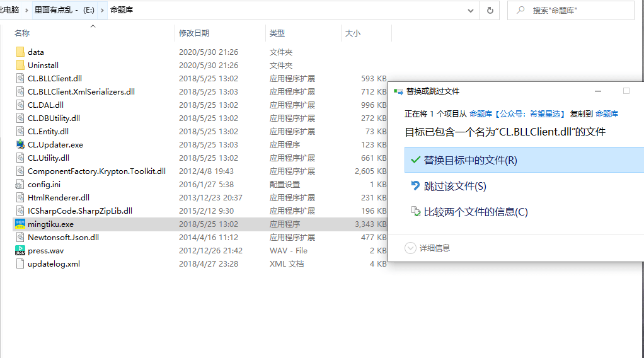Click the WAV - File type cell

click(x=289, y=251)
